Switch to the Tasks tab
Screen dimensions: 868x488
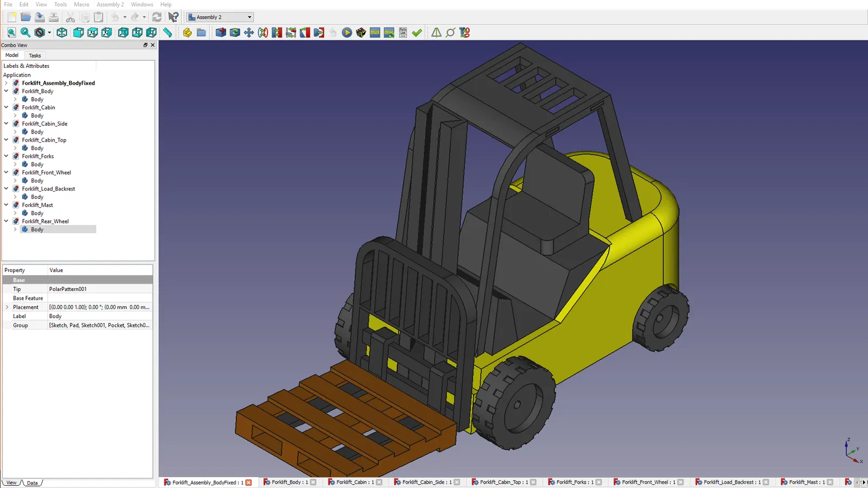point(35,55)
